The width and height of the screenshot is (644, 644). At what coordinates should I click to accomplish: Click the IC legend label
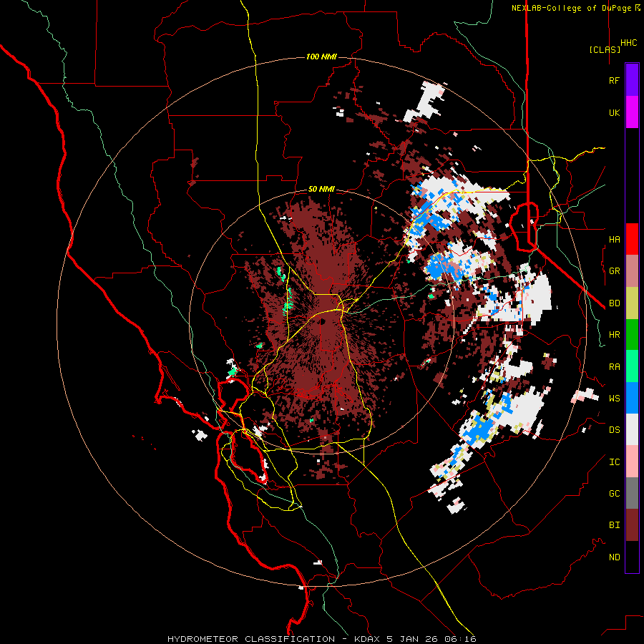[x=614, y=462]
